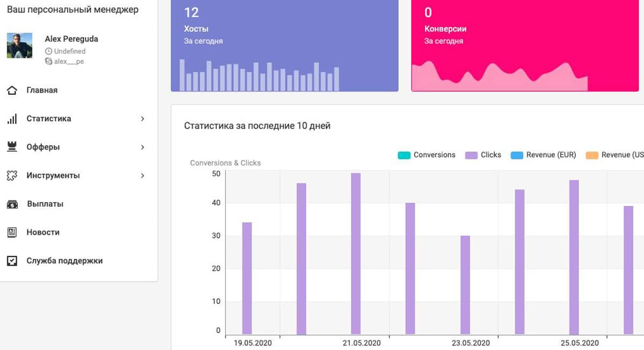Toggle the Conversions series in the chart legend

click(x=427, y=154)
